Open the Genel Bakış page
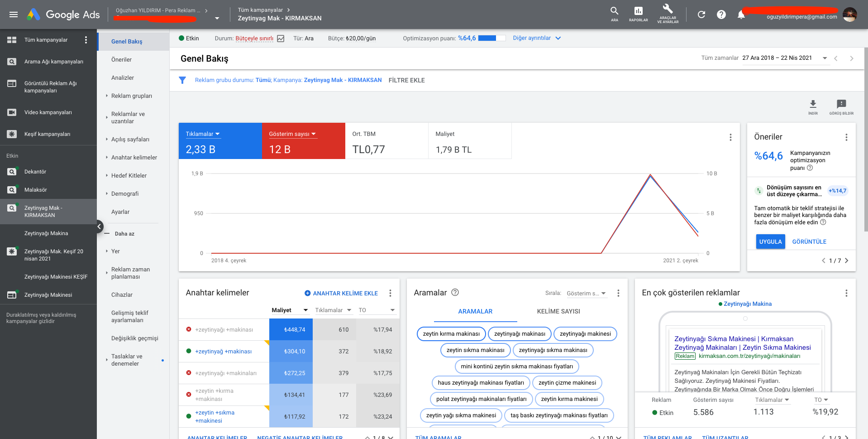This screenshot has height=439, width=868. [x=127, y=42]
